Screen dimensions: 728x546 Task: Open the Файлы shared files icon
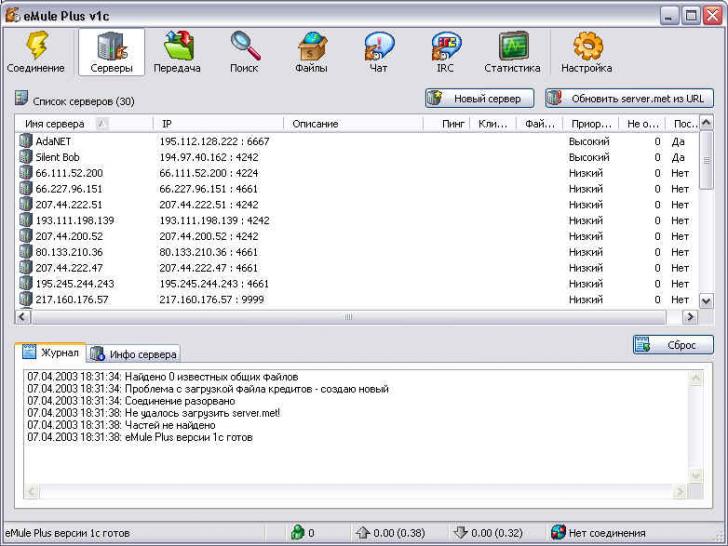(311, 46)
